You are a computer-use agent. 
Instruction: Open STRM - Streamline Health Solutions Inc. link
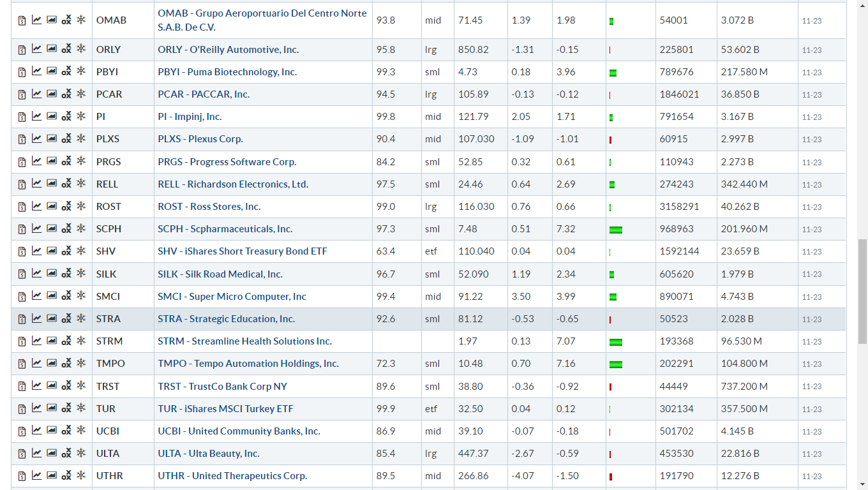tap(245, 341)
